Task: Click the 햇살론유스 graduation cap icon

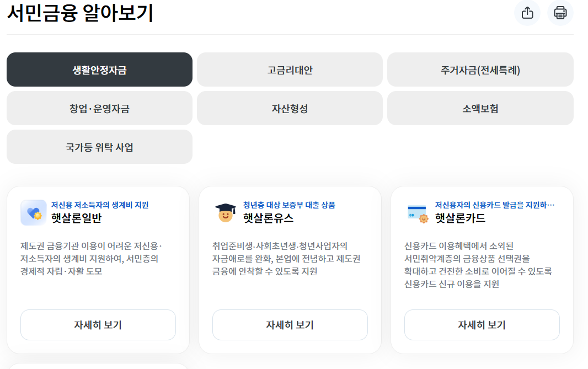Action: pos(226,212)
